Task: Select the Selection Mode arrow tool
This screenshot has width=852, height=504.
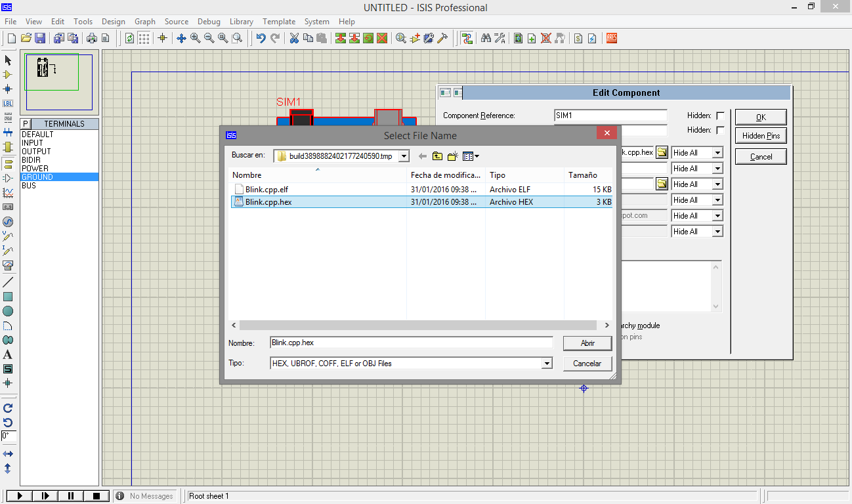Action: tap(8, 60)
